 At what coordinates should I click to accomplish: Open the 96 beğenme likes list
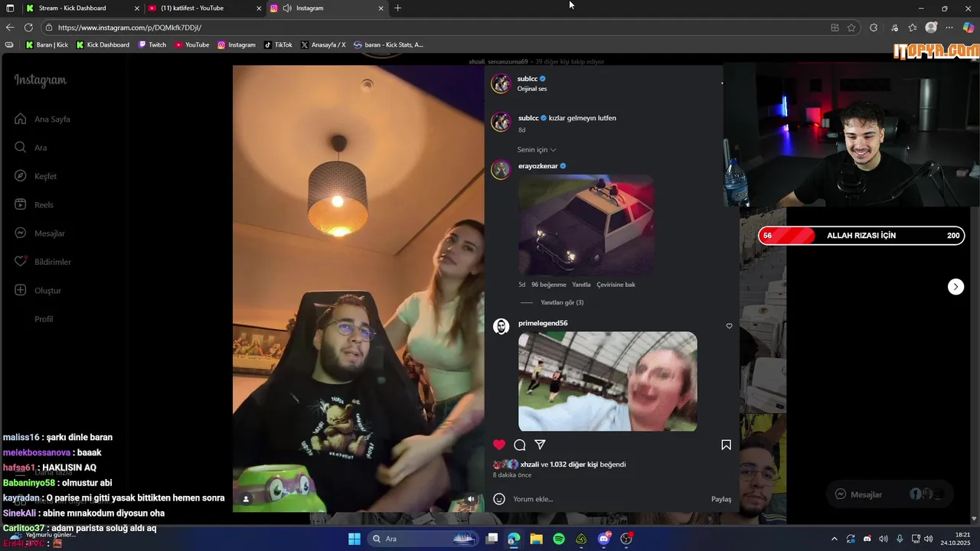point(549,285)
